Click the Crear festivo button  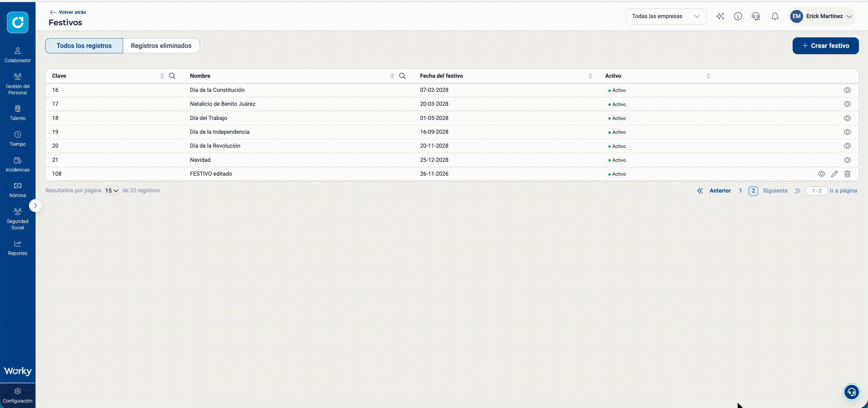click(825, 46)
